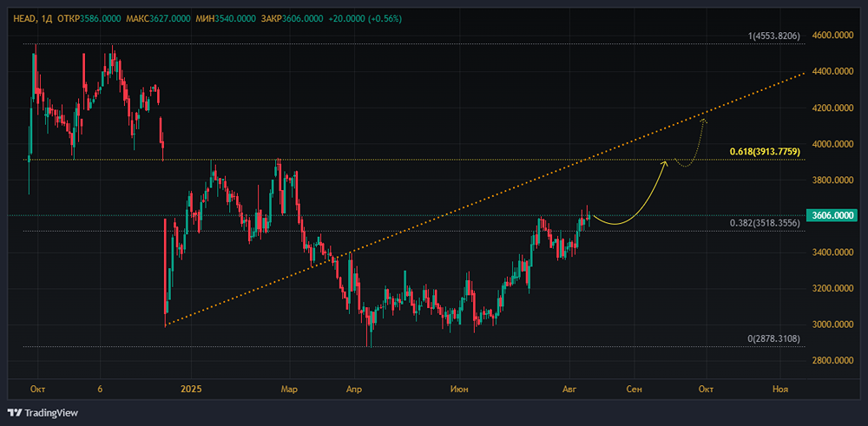This screenshot has width=868, height=426.
Task: Click the 3000.0000 price axis label
Action: (x=833, y=324)
